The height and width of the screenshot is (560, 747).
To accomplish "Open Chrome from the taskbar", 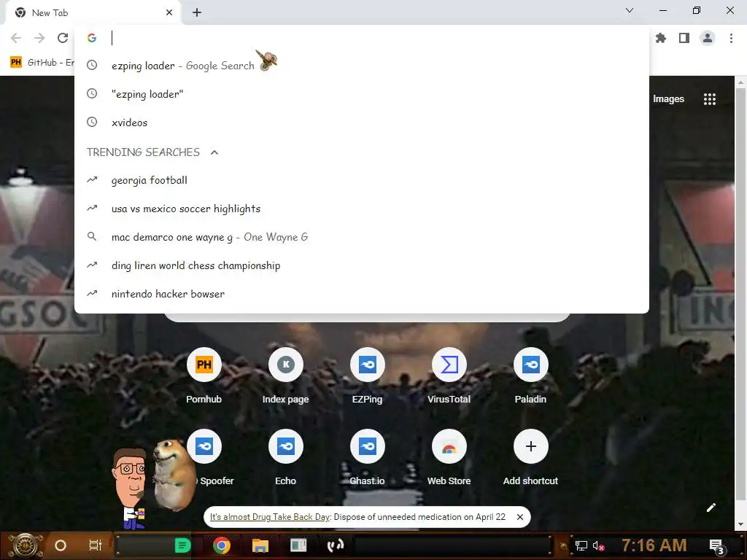I will [222, 545].
